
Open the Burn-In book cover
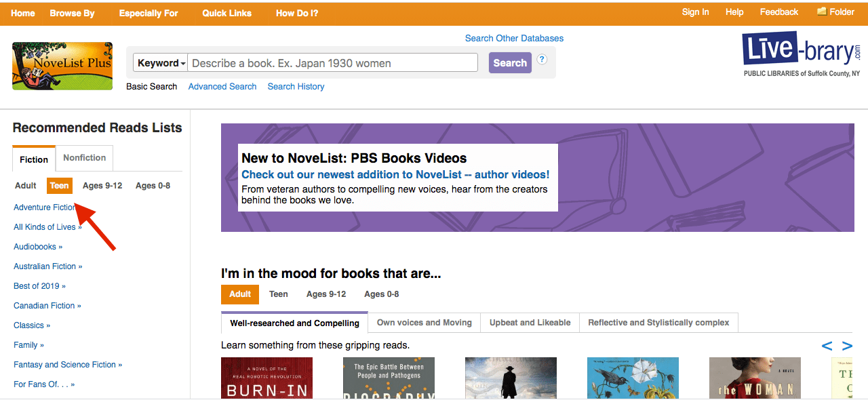(x=267, y=378)
